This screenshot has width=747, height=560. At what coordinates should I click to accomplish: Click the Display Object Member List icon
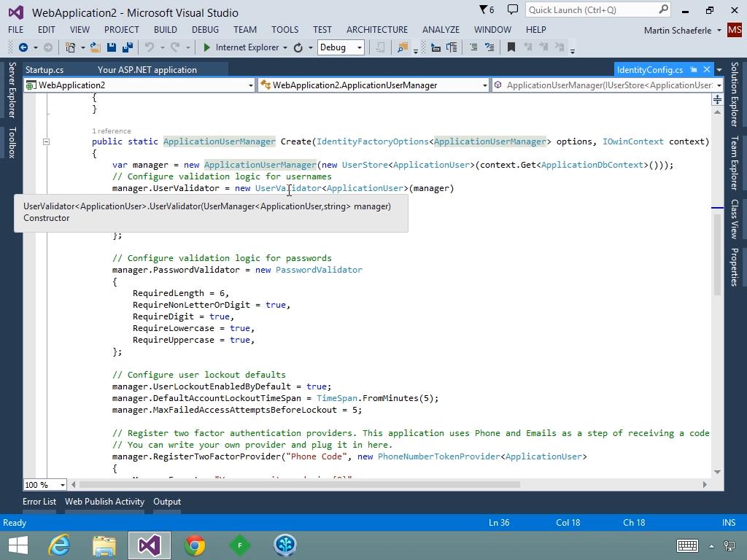pyautogui.click(x=436, y=47)
